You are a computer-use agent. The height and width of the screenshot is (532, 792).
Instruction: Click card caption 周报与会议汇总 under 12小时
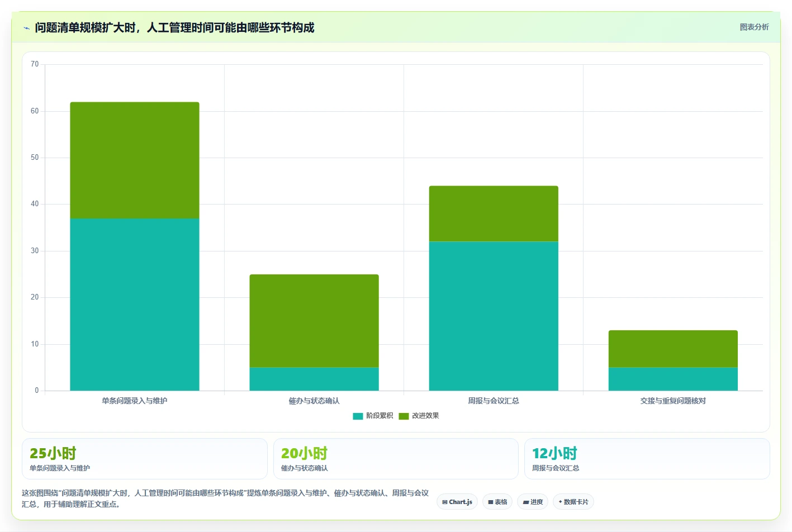[556, 468]
